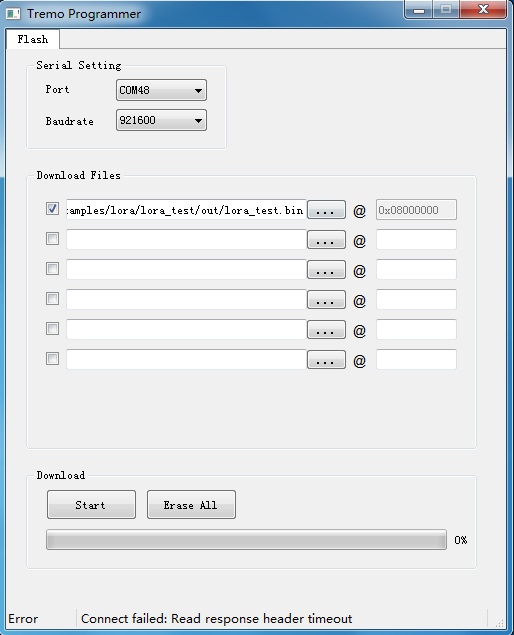Viewport: 514px width, 635px height.
Task: Click the second file path field
Action: (186, 240)
